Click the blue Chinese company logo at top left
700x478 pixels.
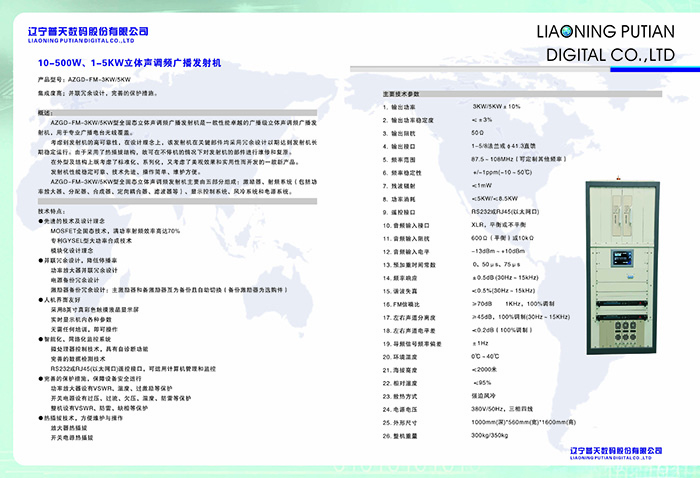point(88,31)
